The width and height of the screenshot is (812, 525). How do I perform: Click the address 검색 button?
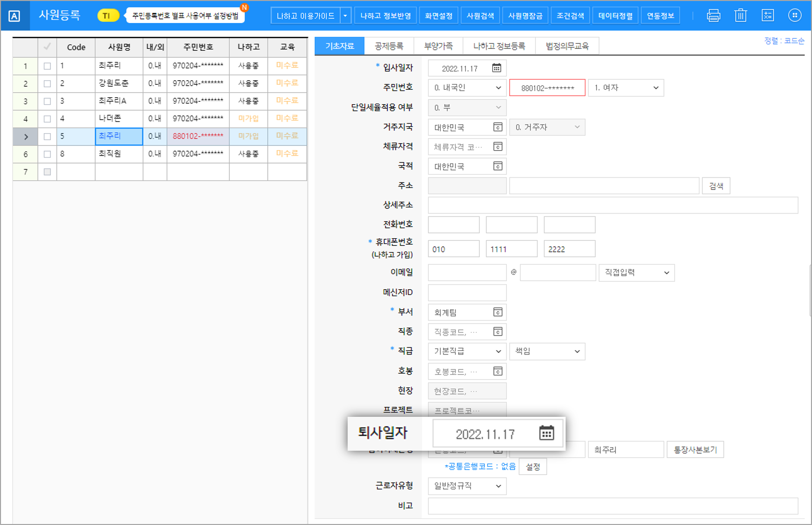716,186
